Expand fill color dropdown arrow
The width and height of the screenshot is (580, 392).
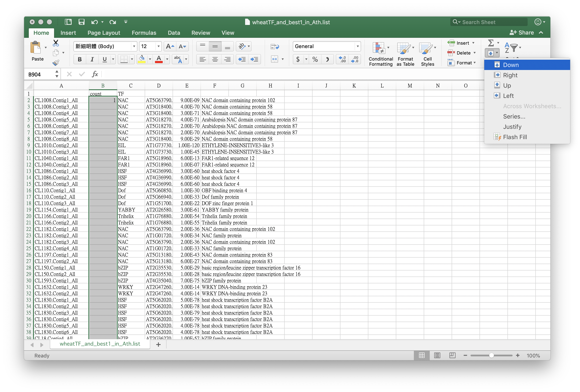150,59
